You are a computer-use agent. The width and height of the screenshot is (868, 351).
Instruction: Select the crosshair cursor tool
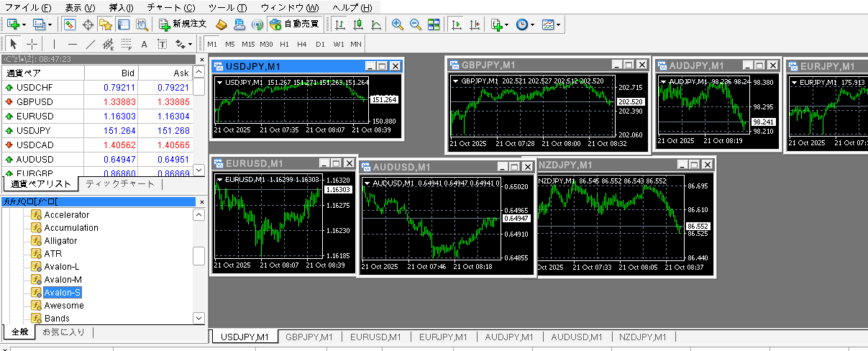(x=32, y=44)
